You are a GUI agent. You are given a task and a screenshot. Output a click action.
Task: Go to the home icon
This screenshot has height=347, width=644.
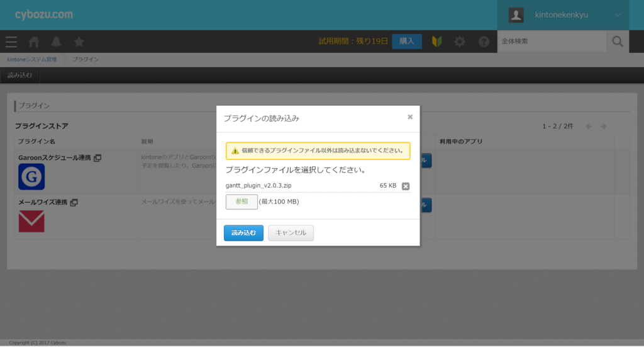click(34, 42)
